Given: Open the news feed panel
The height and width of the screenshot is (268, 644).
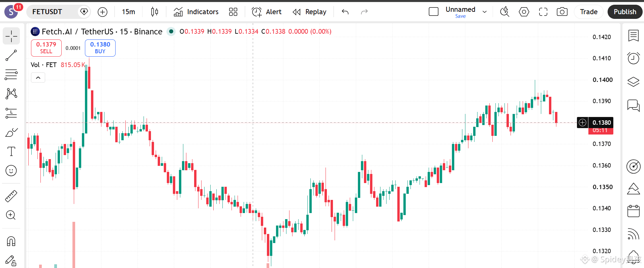Looking at the screenshot, I should click(x=633, y=234).
